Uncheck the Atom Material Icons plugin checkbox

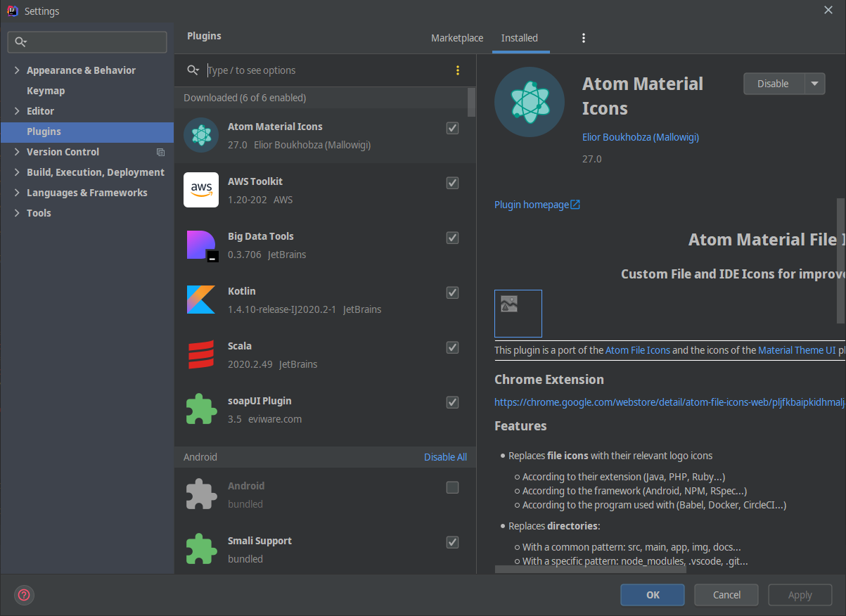453,128
